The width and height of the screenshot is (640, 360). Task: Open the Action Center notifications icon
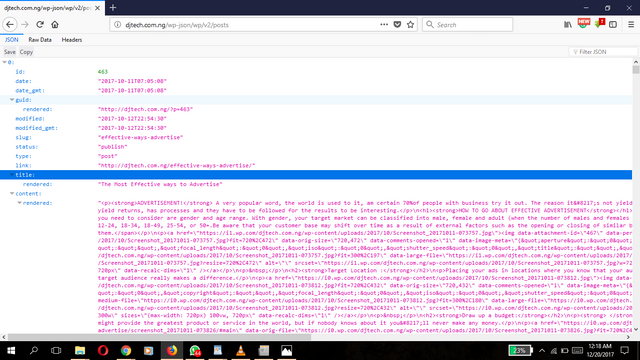(624, 351)
